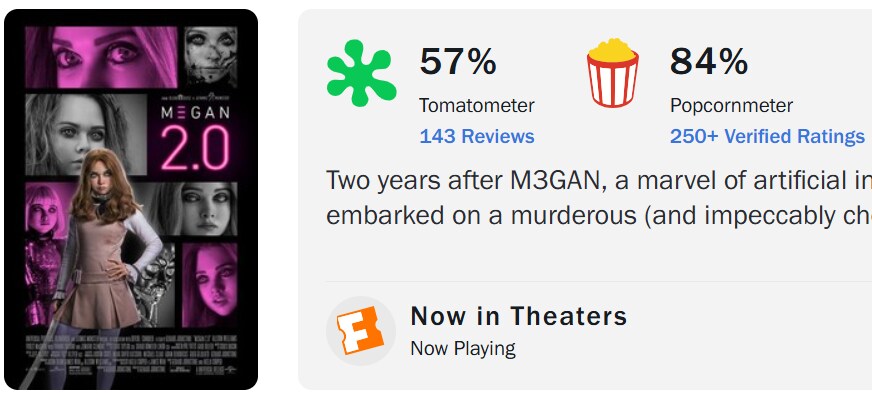Click the synopsis line beginning with embarked
The width and height of the screenshot is (872, 400).
point(598,216)
